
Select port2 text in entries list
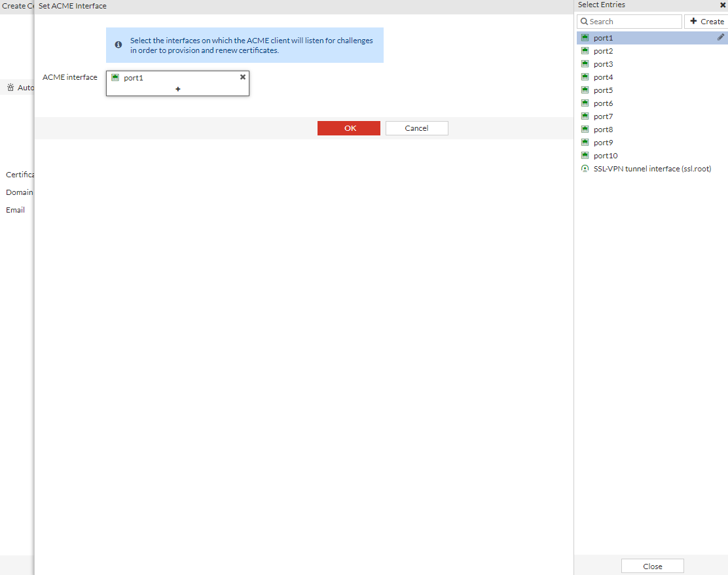(603, 51)
